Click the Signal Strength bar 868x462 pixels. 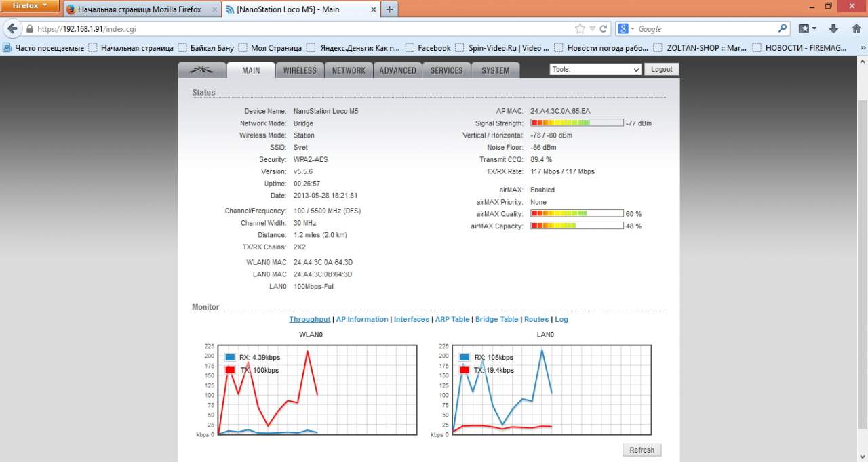click(577, 123)
